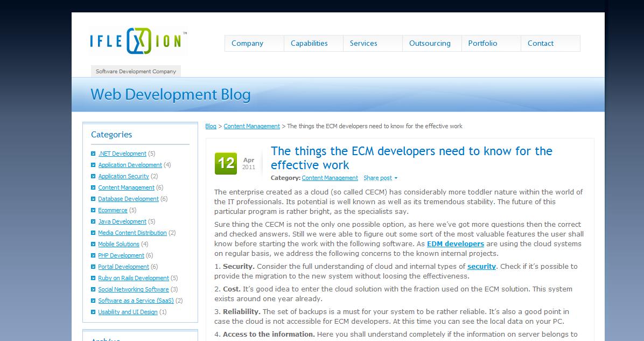Click bullet icon beside Usability and UI Design
The height and width of the screenshot is (341, 644).
[x=93, y=312]
